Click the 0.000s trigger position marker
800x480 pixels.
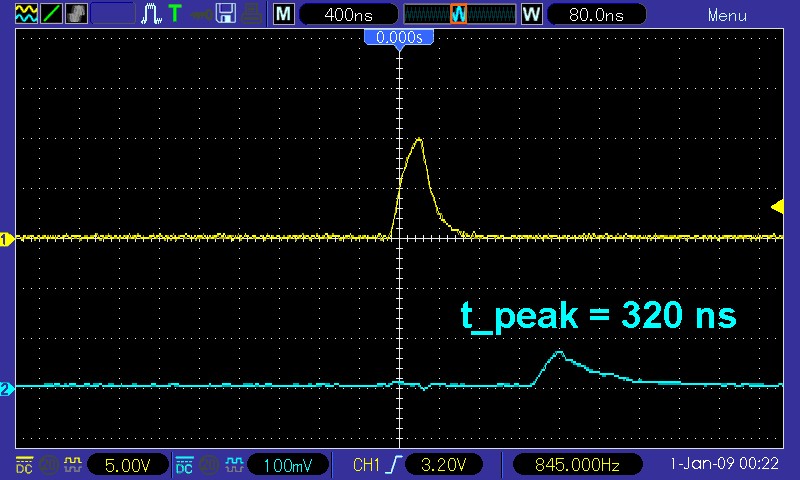[399, 38]
